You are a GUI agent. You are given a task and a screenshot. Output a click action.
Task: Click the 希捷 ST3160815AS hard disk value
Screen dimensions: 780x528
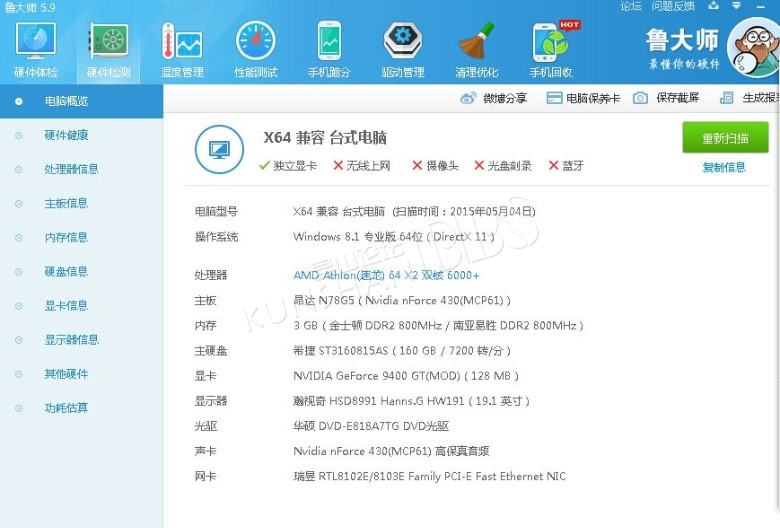point(402,351)
